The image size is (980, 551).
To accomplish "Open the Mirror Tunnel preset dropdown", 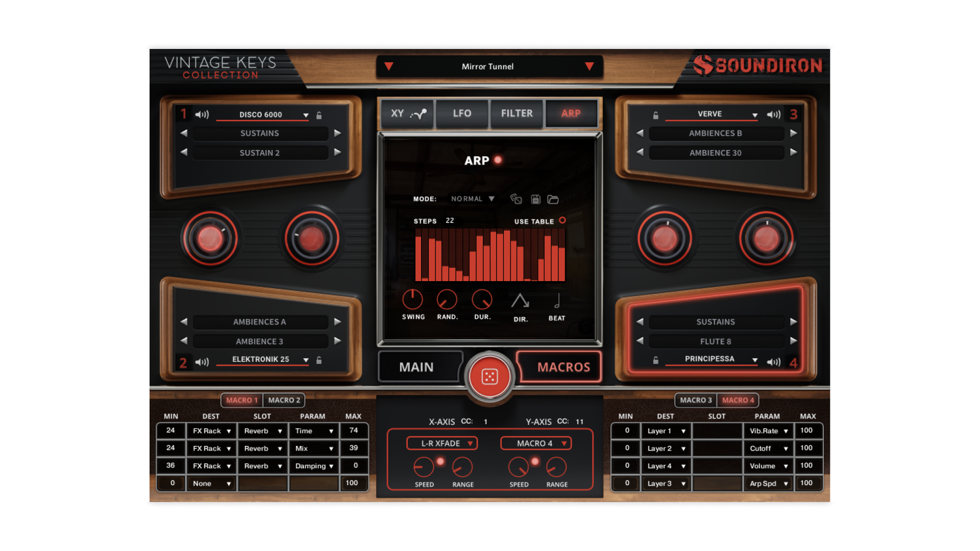I will coord(489,66).
